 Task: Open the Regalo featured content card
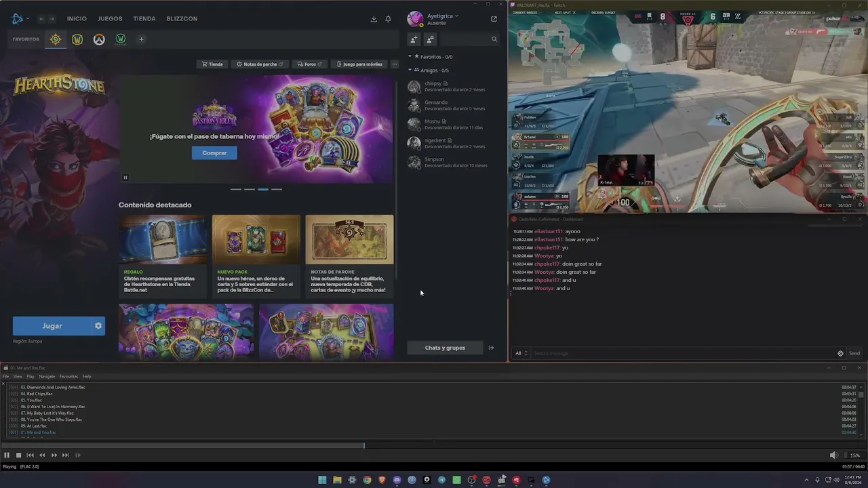click(x=163, y=256)
